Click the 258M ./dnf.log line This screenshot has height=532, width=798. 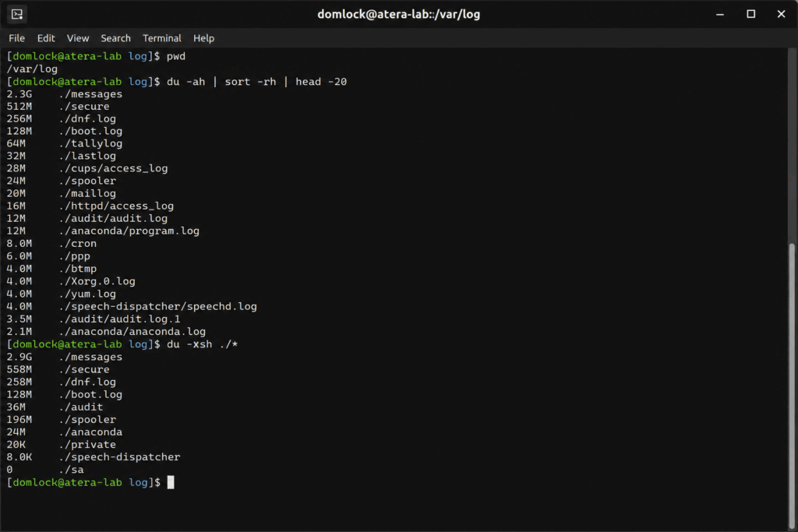pos(61,382)
